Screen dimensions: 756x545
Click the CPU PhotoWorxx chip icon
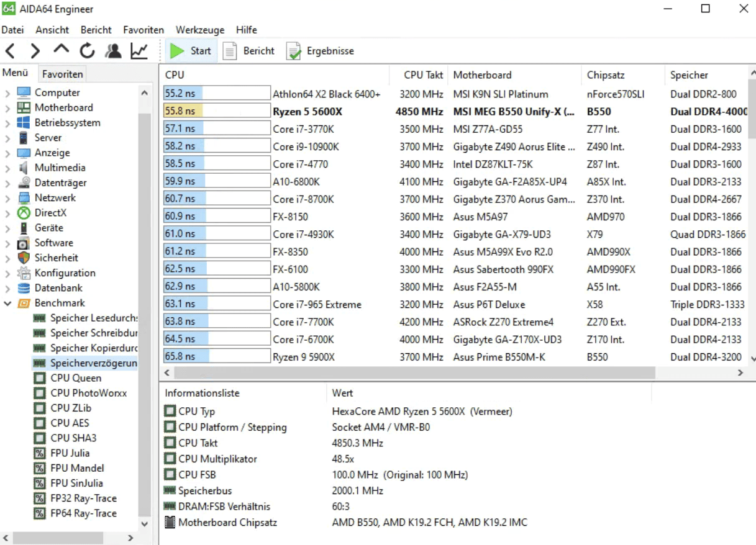(40, 393)
